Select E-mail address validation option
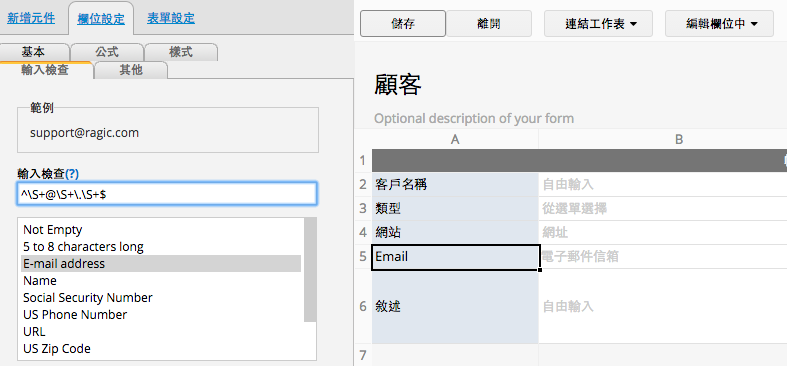Screen dimensions: 787x366 click(x=161, y=264)
